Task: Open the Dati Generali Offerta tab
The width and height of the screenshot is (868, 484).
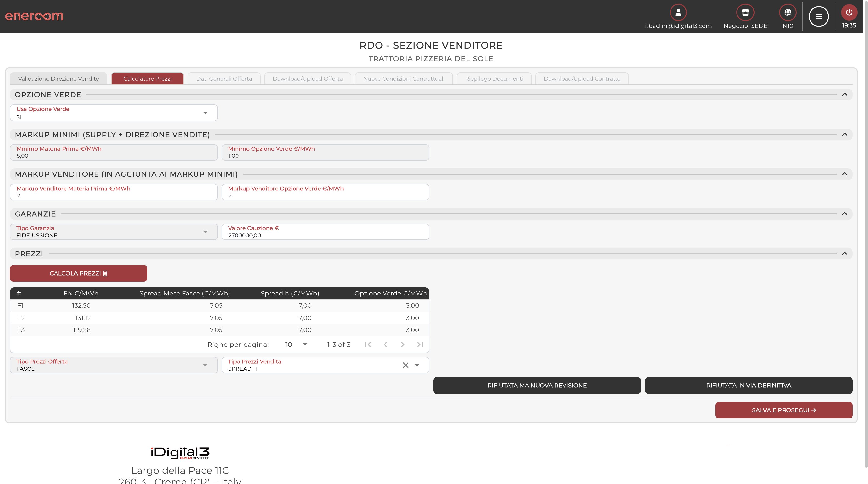Action: point(224,79)
